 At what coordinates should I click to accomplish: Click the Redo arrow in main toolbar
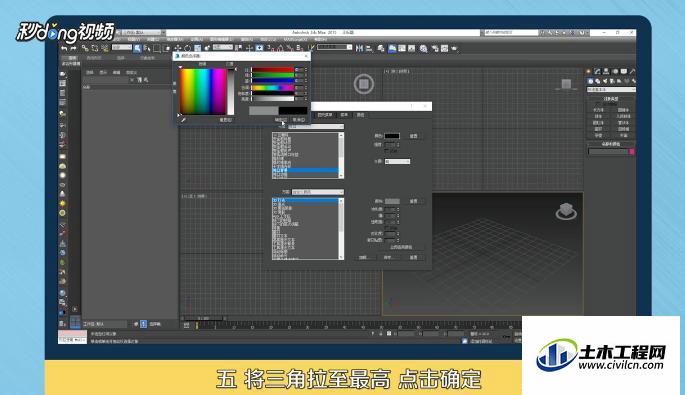[x=73, y=48]
